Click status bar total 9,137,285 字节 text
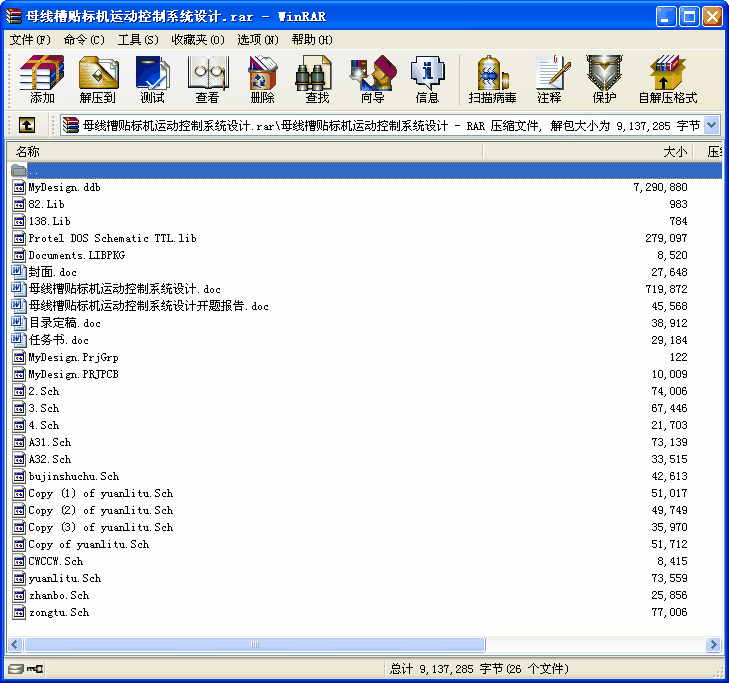729x683 pixels. (479, 669)
